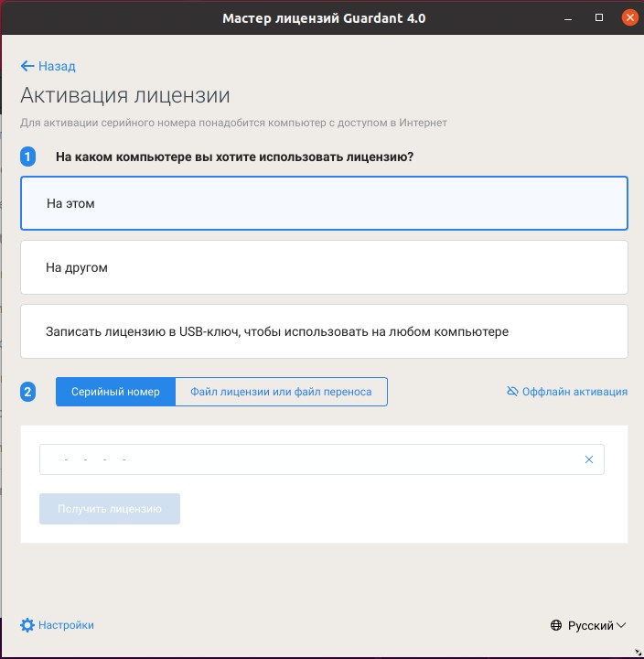Open language selector labeled Русский

(x=588, y=625)
